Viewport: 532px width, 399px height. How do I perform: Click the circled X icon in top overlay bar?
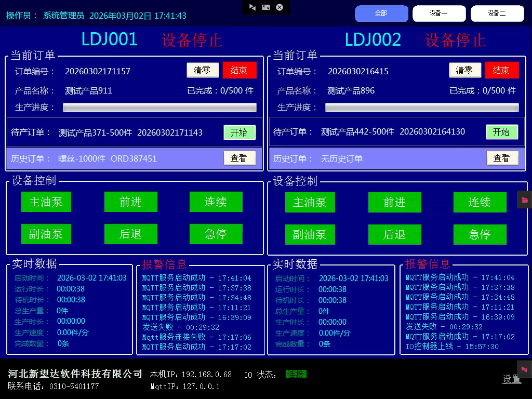(x=280, y=7)
